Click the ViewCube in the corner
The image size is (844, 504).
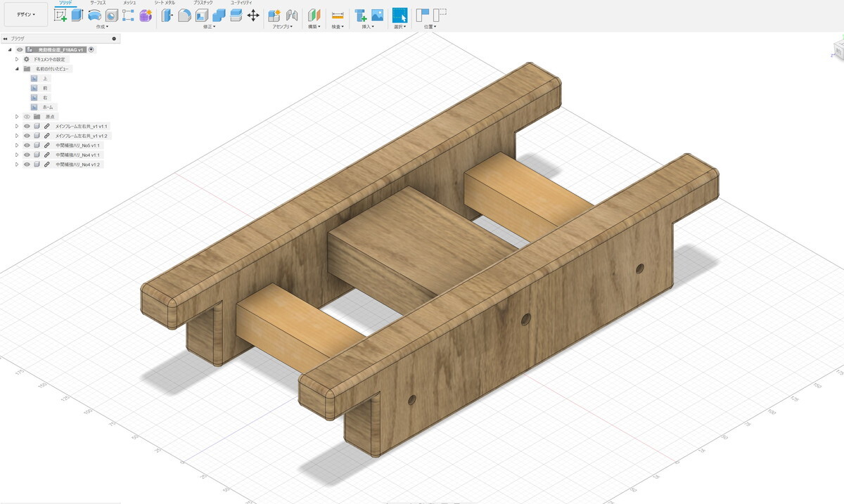[x=838, y=51]
